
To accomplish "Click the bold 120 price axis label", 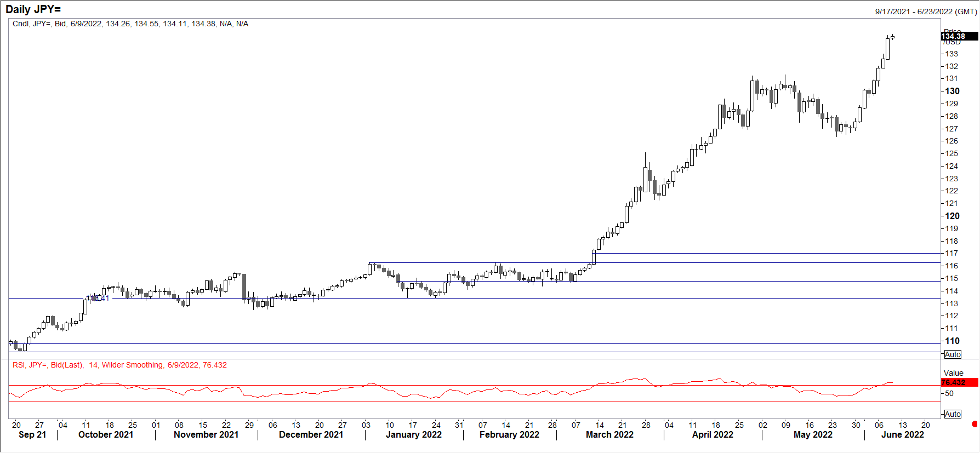I will (953, 216).
